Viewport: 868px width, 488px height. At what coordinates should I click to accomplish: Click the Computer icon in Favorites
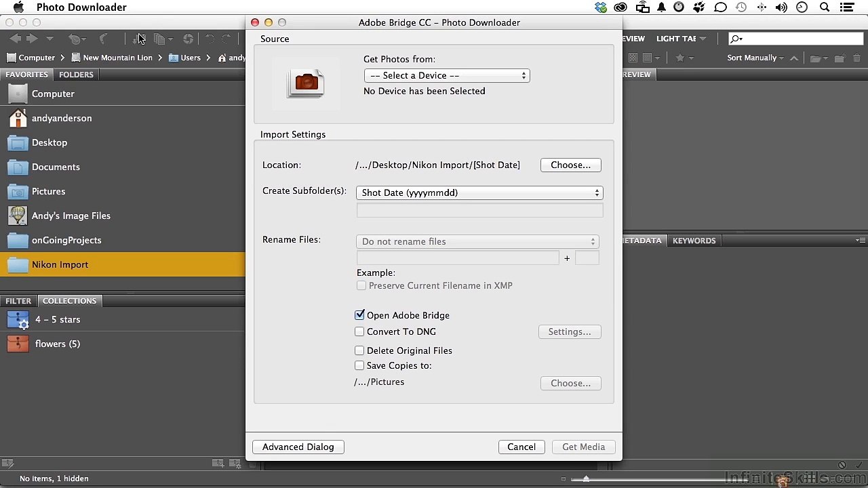click(x=18, y=94)
